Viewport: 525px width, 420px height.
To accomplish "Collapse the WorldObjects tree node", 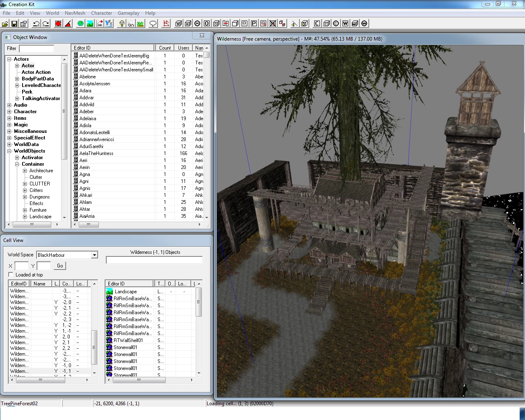I will 9,151.
